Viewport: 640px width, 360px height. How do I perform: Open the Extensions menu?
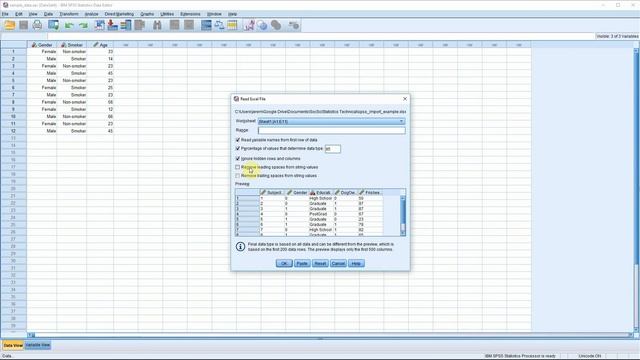190,14
